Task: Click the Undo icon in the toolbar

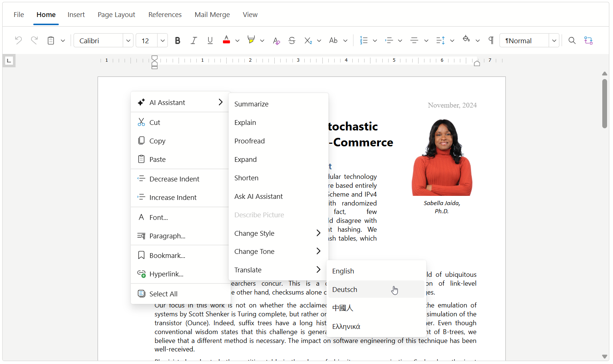Action: coord(18,40)
